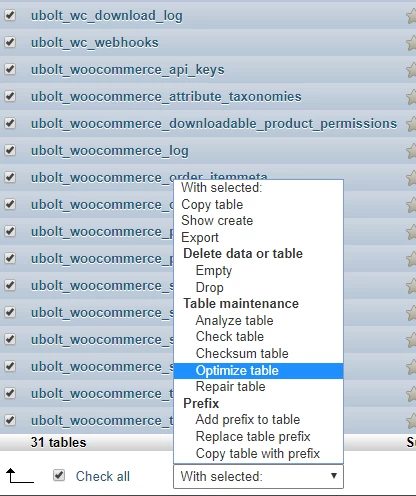
Task: Open table ubolt_woocommerce_attribute_taxonomies
Action: coord(166,97)
